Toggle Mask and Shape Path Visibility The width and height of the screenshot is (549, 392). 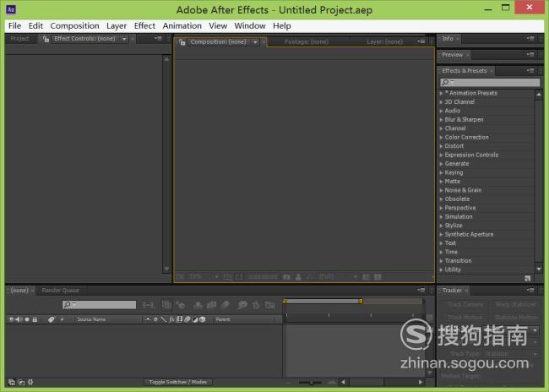click(x=239, y=277)
